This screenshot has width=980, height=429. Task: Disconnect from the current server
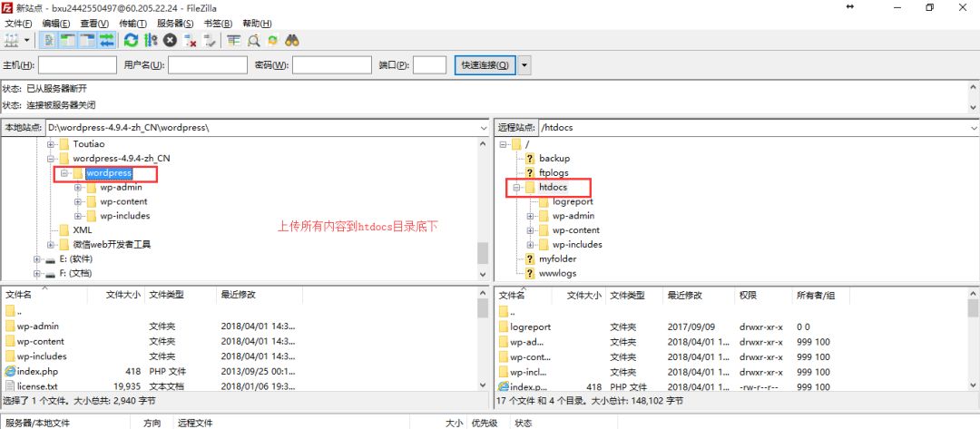pyautogui.click(x=190, y=41)
